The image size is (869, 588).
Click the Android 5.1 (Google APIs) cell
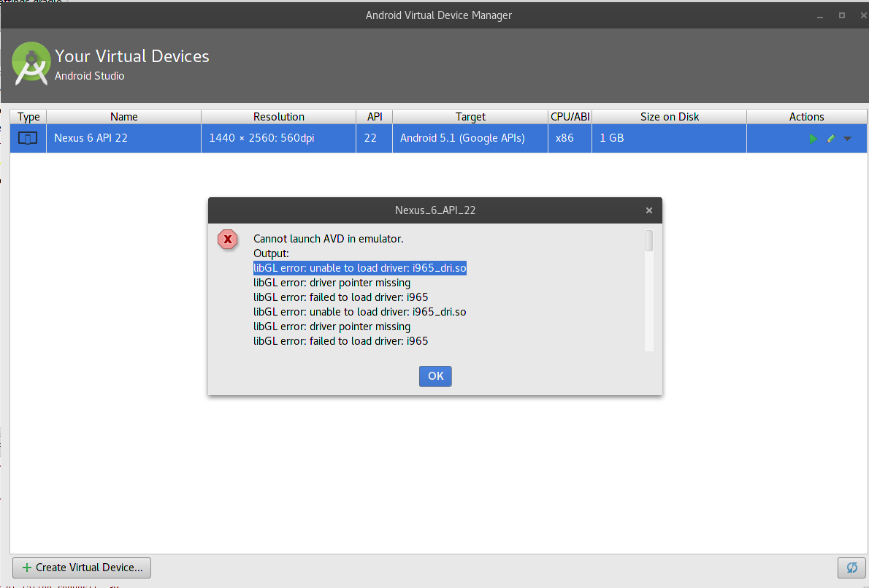click(x=470, y=138)
